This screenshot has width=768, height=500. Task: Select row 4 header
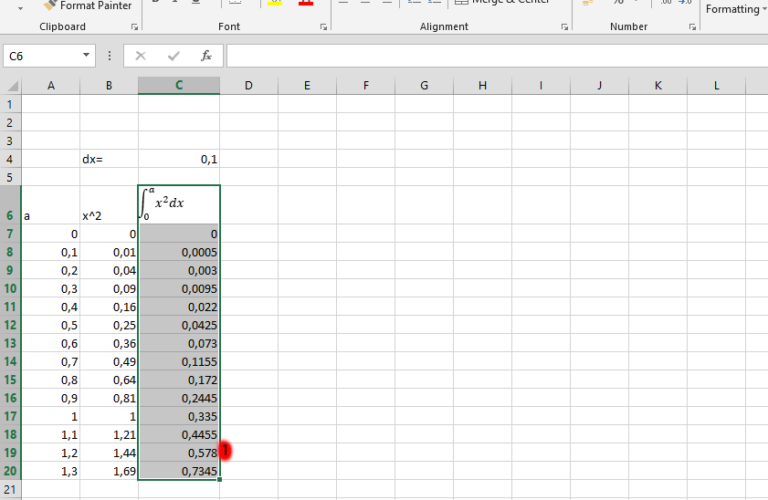10,159
